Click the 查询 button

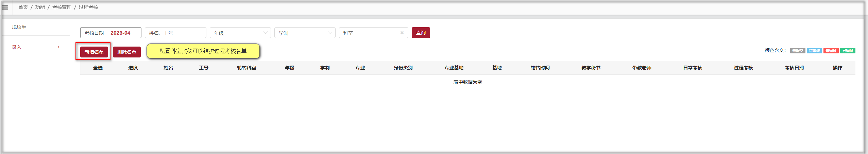tap(421, 33)
